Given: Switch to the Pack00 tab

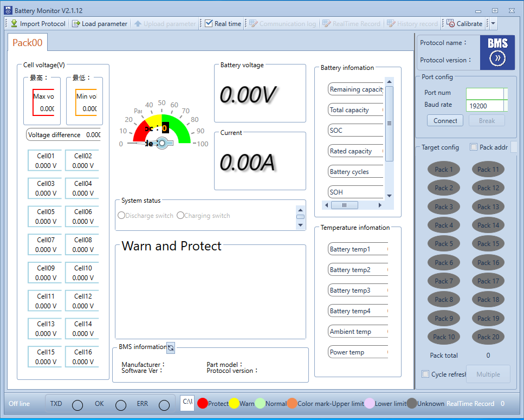Looking at the screenshot, I should click(28, 43).
